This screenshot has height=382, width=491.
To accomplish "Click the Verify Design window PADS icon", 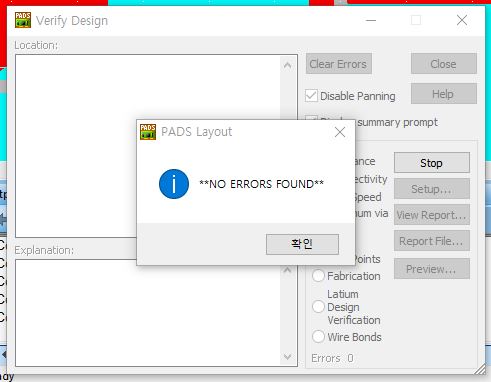I will (x=23, y=20).
